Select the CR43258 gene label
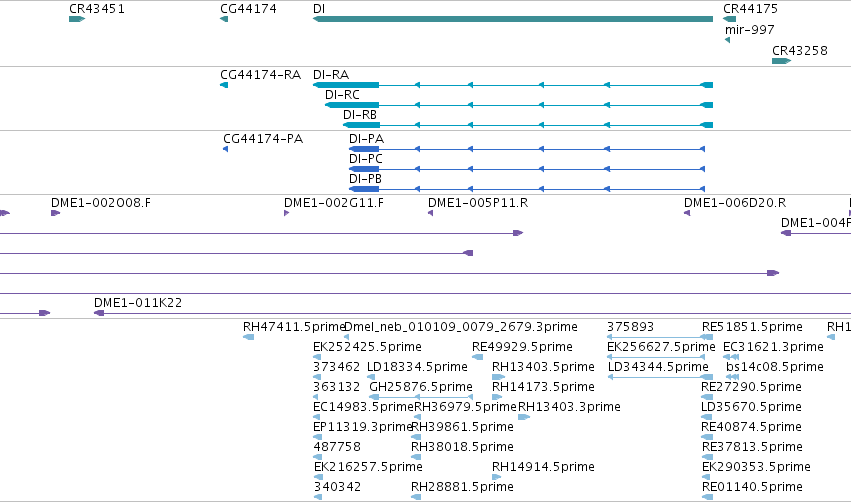 point(799,50)
